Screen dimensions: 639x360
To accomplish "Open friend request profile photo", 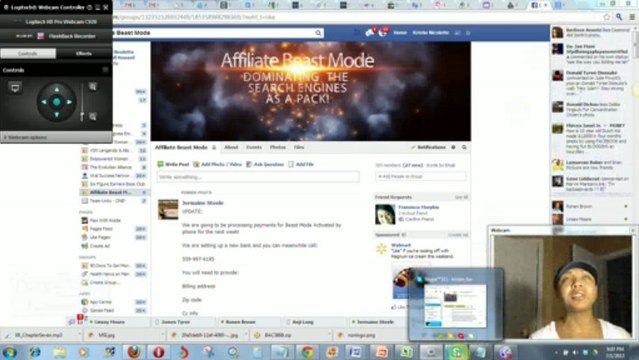I will [385, 214].
